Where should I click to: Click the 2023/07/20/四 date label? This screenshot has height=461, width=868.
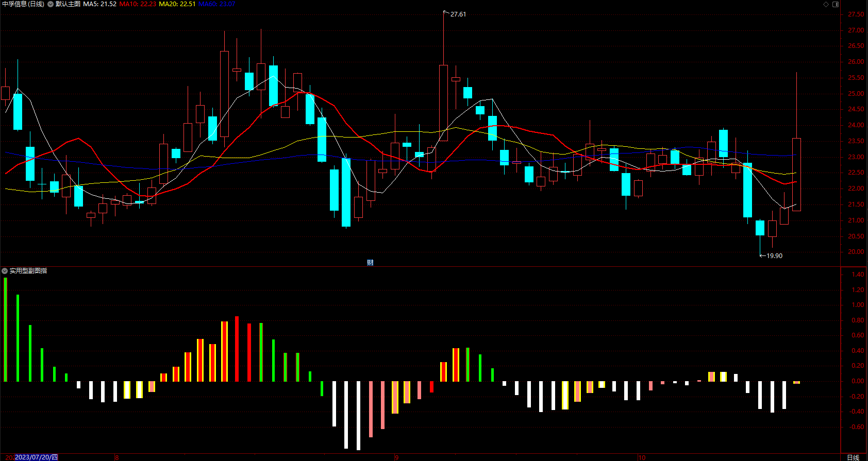[x=36, y=457]
